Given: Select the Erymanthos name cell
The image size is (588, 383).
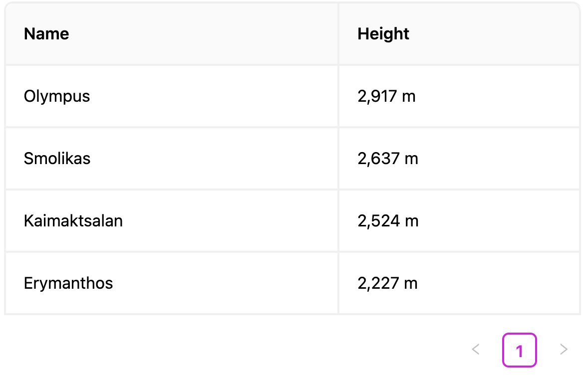Looking at the screenshot, I should click(68, 283).
